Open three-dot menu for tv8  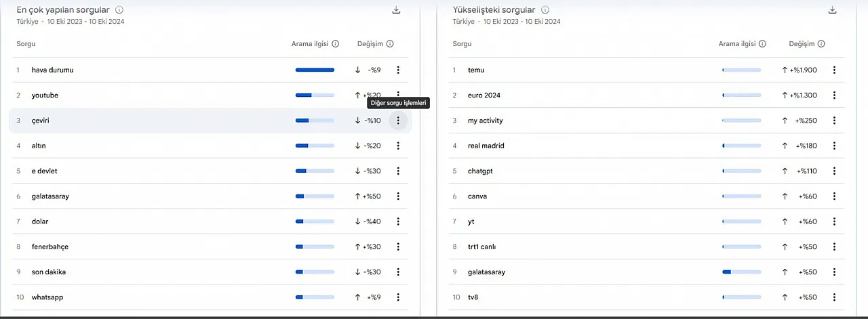(834, 297)
